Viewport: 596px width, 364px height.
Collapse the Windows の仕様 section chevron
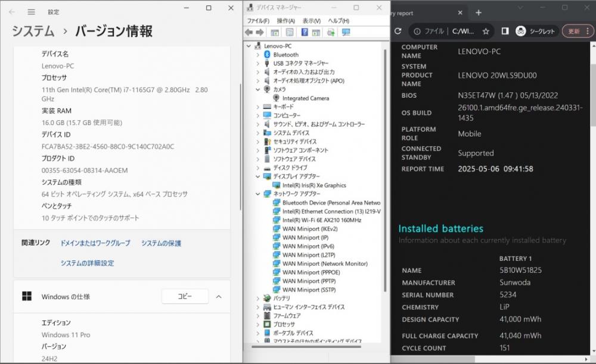(219, 297)
